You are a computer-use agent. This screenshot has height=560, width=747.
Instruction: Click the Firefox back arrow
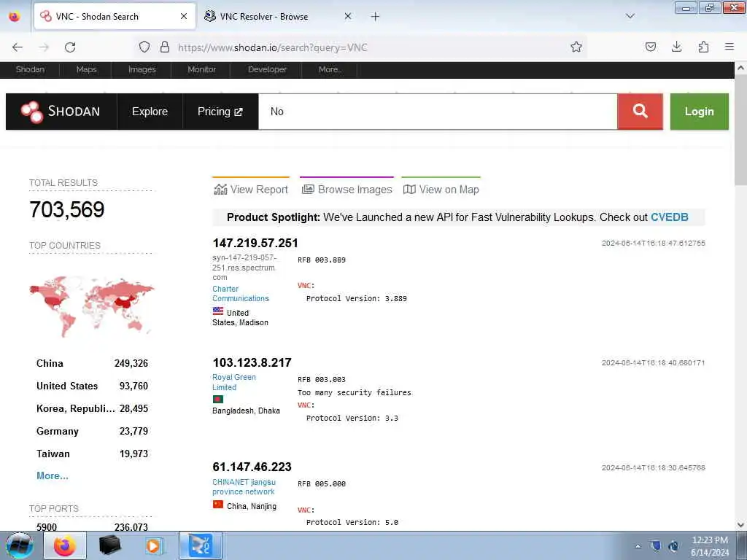click(x=18, y=47)
